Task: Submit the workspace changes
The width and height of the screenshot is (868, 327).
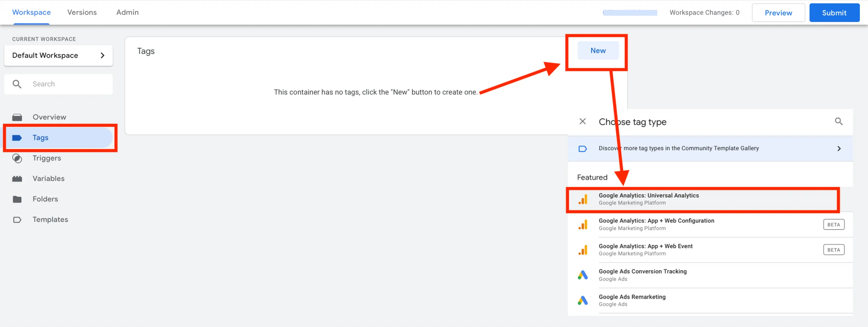Action: click(x=834, y=13)
